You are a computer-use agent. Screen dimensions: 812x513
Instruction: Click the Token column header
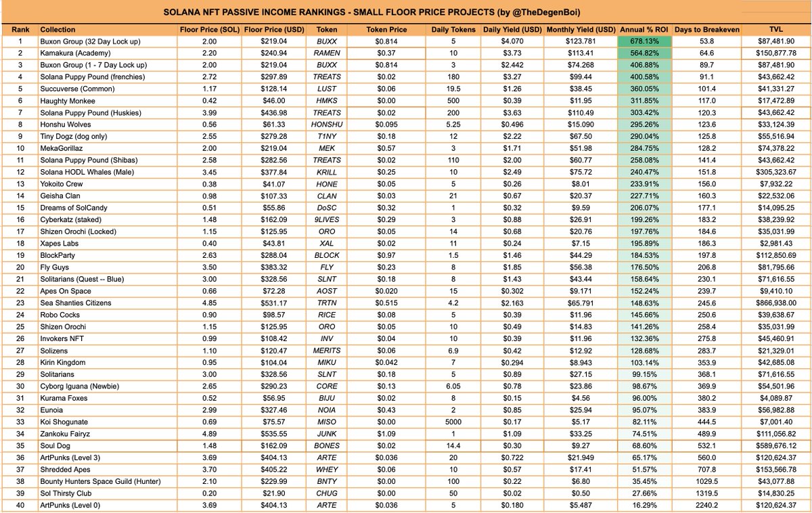pyautogui.click(x=326, y=30)
